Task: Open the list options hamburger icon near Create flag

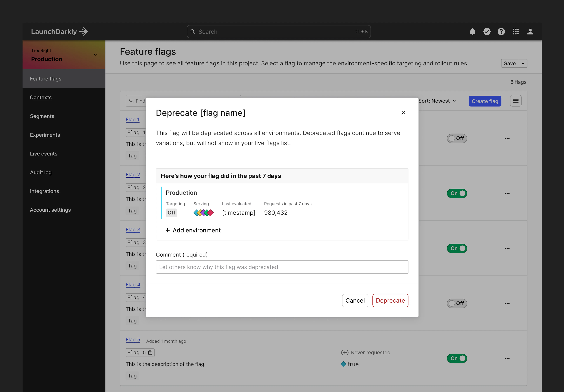Action: click(516, 101)
